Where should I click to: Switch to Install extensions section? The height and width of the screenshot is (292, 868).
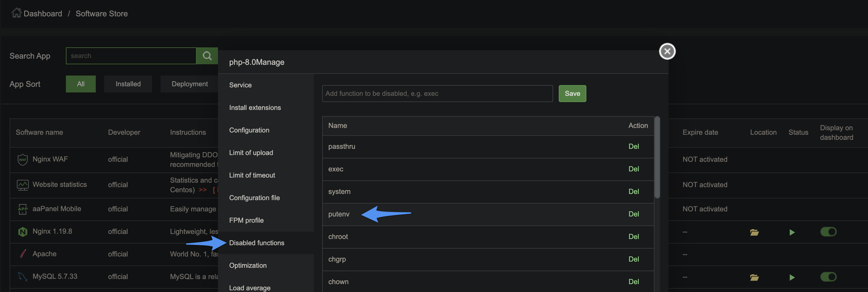255,108
